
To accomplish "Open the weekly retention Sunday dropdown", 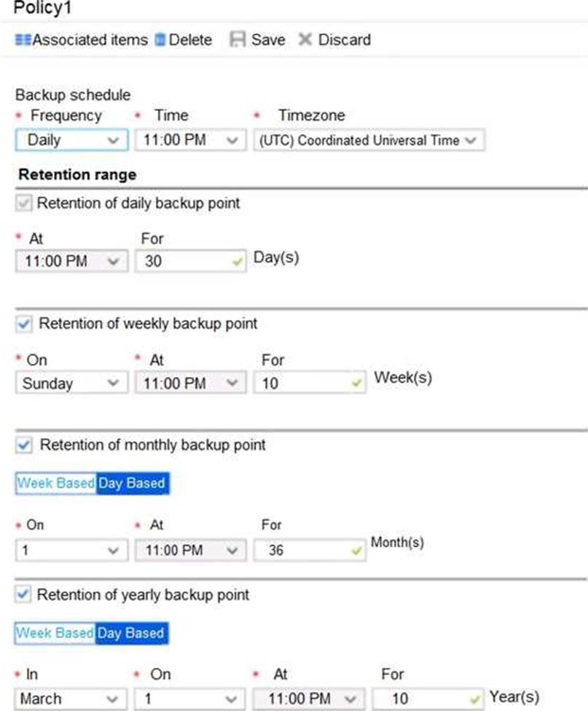I will pos(71,383).
